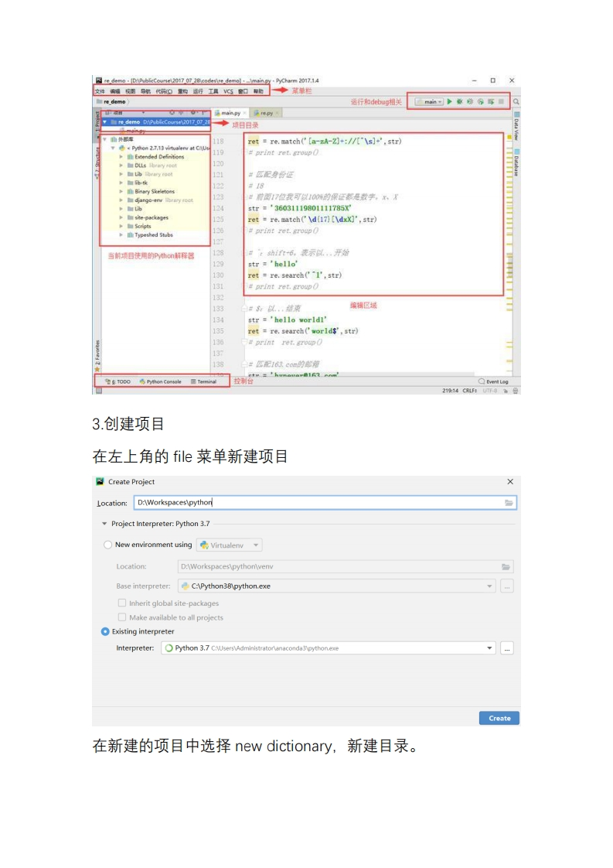Expand the Extended Definitions node
The height and width of the screenshot is (868, 613).
coord(121,157)
